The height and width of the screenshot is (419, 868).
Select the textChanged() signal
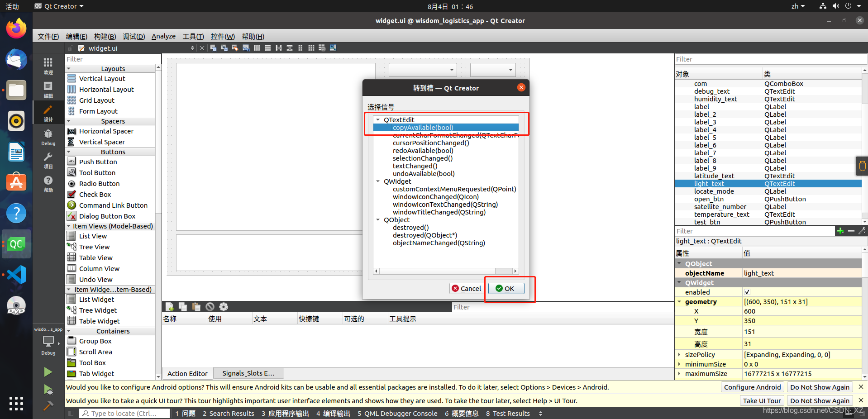pos(415,166)
